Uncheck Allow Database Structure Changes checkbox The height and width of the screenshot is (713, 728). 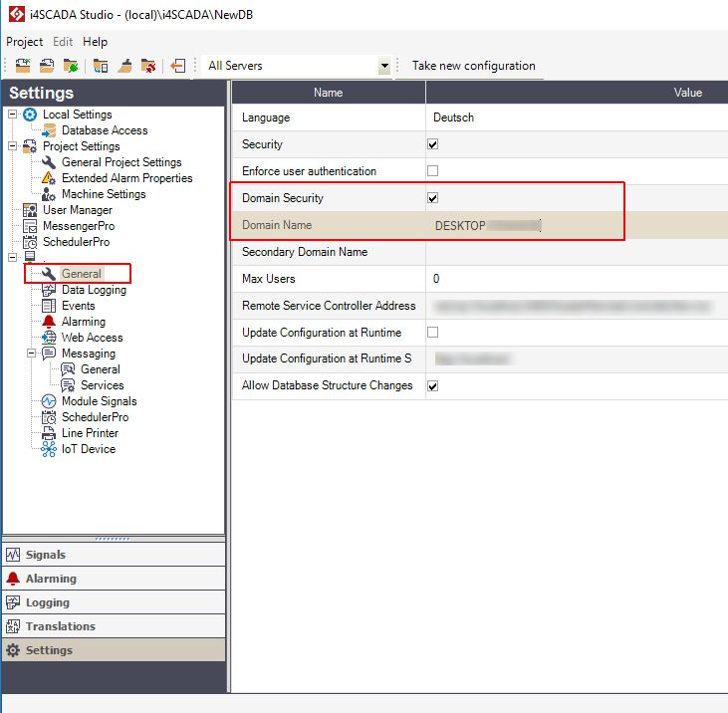(432, 386)
